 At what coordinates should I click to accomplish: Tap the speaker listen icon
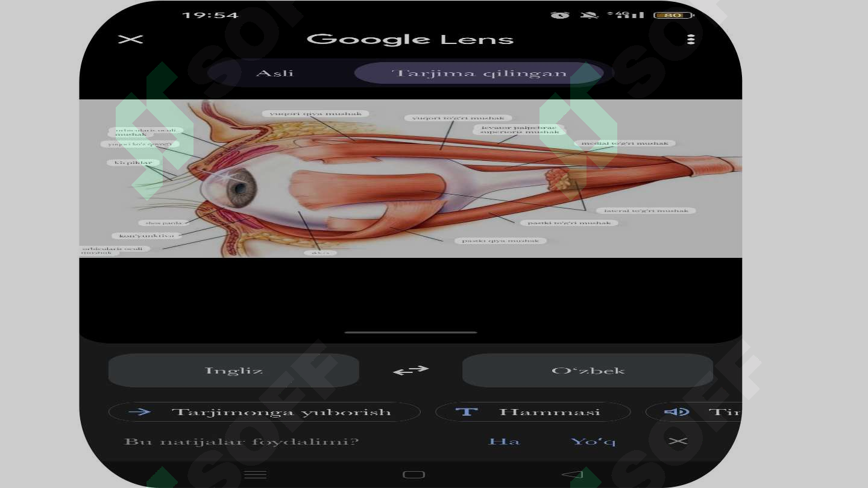[x=676, y=412]
